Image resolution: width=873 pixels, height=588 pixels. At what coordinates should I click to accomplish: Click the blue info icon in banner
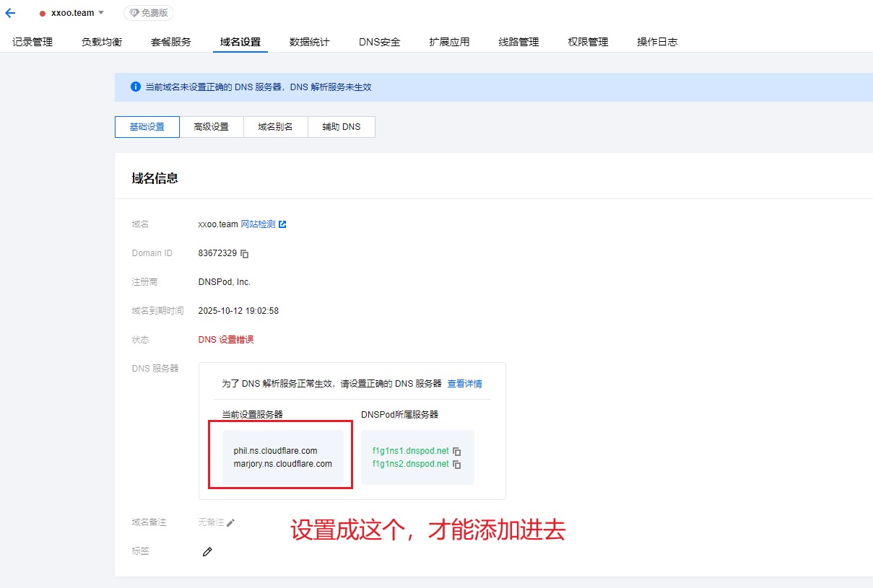(x=135, y=87)
